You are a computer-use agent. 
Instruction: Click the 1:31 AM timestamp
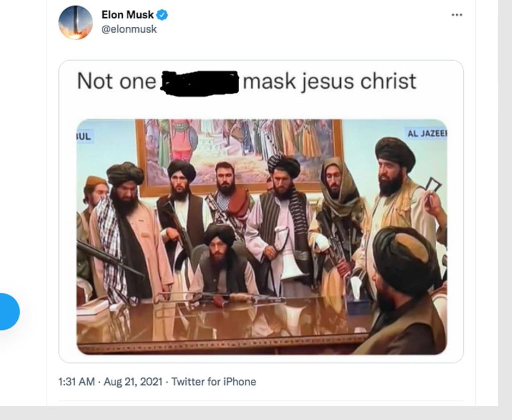coord(76,382)
